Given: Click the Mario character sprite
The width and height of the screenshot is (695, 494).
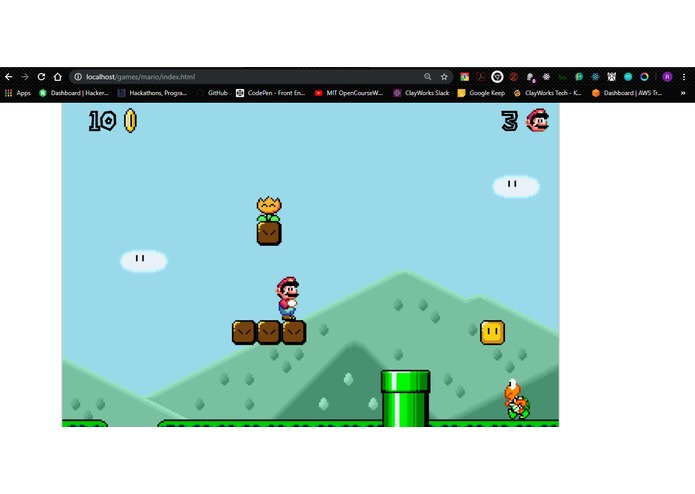Looking at the screenshot, I should (x=288, y=298).
